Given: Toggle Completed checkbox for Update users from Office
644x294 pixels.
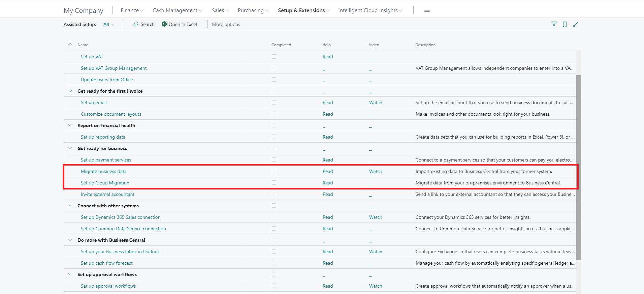Looking at the screenshot, I should [274, 80].
